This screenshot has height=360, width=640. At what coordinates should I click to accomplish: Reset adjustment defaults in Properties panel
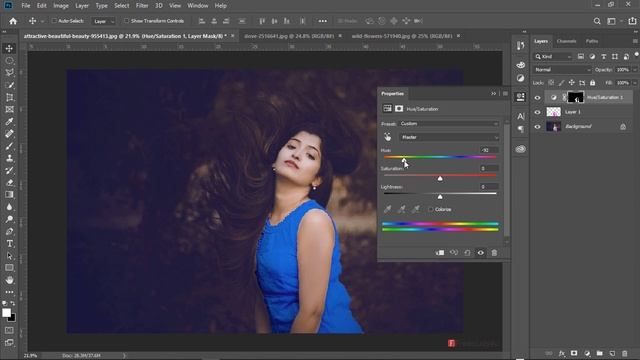pos(467,253)
